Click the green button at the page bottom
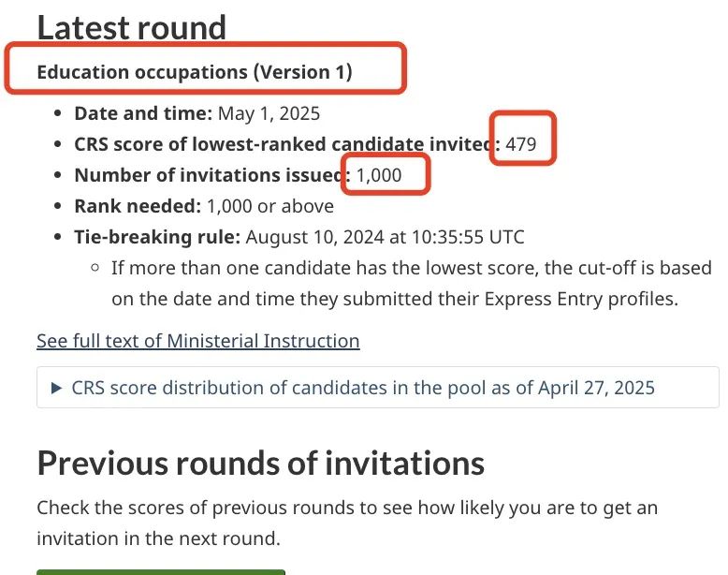The width and height of the screenshot is (728, 575). tap(161, 572)
